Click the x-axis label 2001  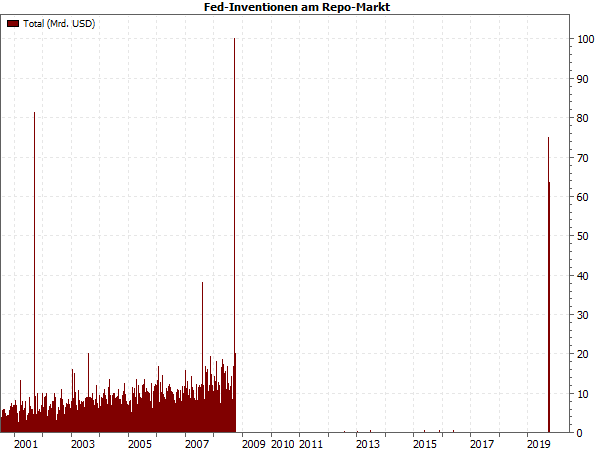pos(26,444)
